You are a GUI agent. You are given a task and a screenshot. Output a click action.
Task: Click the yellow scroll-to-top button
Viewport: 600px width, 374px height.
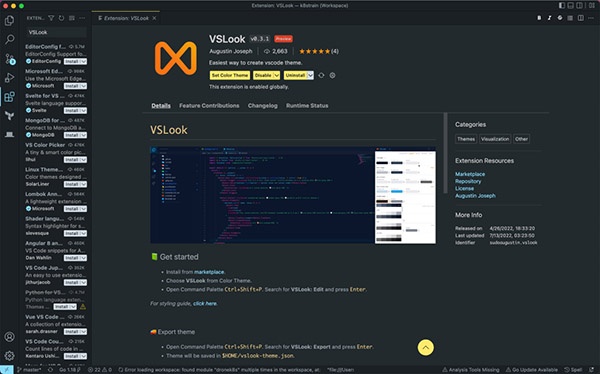[x=426, y=348]
